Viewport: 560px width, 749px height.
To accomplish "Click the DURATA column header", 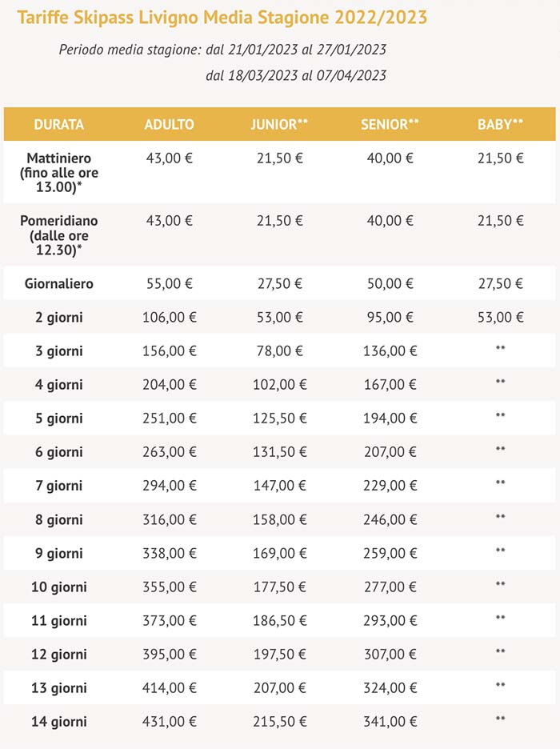I will [58, 125].
